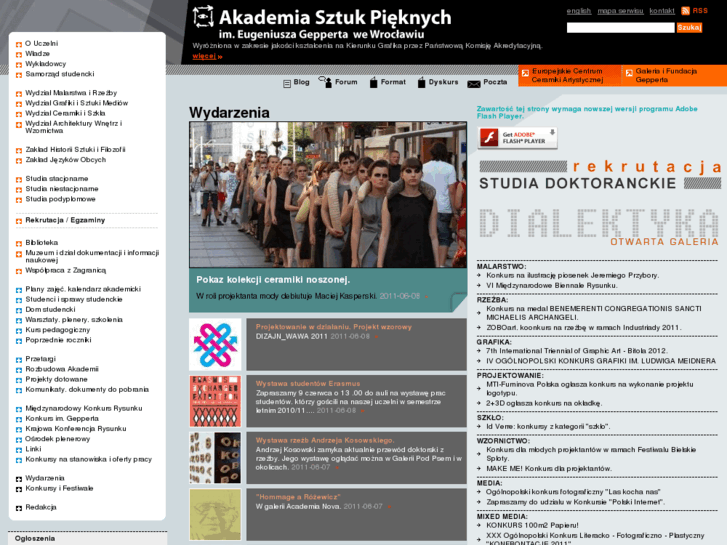Open Erasmus exhibition poster thumbnail
Screen dimensions: 727x545
(x=215, y=401)
